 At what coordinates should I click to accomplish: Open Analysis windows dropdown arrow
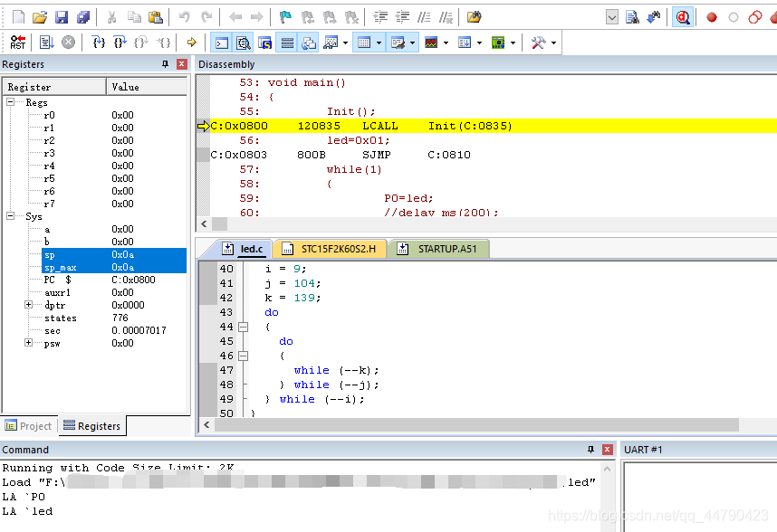pyautogui.click(x=446, y=43)
